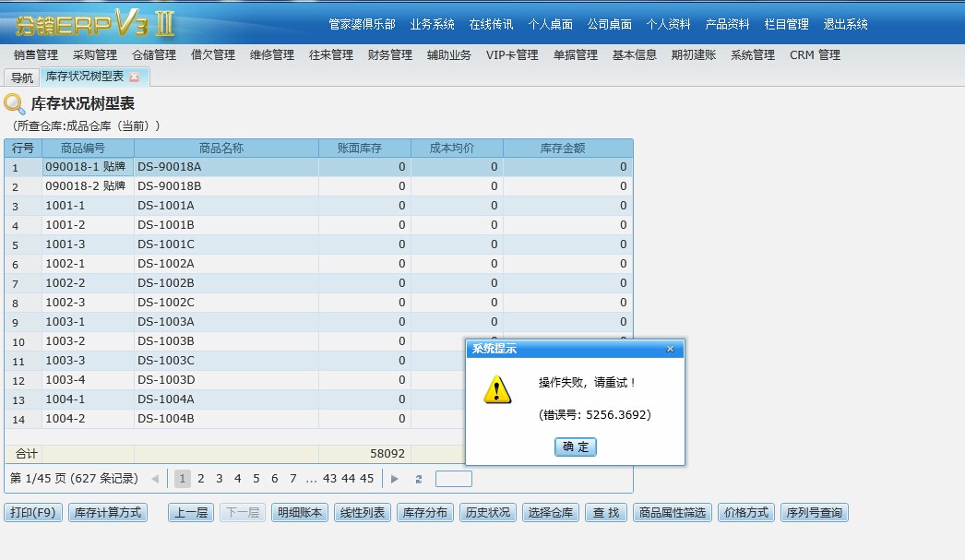Click the 查 找 button
This screenshot has height=560, width=965.
[606, 513]
